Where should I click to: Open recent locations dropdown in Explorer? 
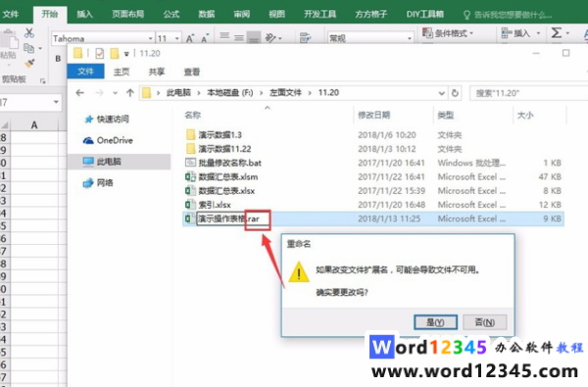click(115, 93)
